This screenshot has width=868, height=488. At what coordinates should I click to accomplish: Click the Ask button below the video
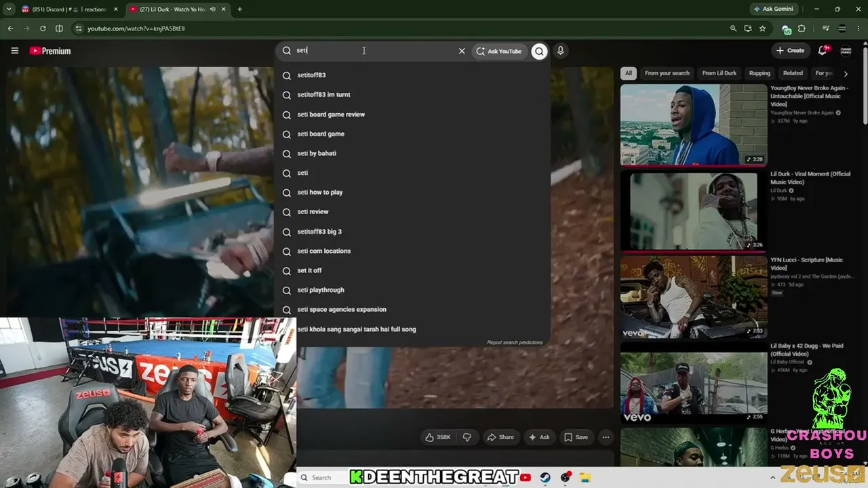[x=539, y=437]
